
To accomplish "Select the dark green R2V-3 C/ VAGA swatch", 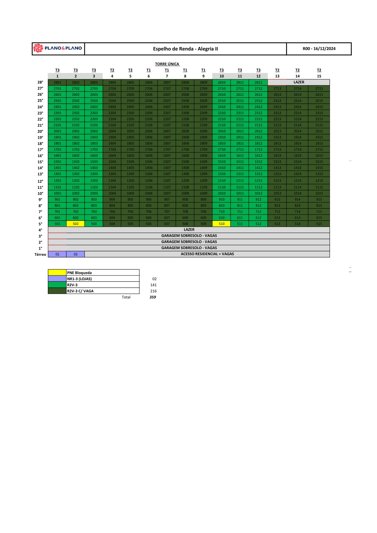I will click(57, 291).
